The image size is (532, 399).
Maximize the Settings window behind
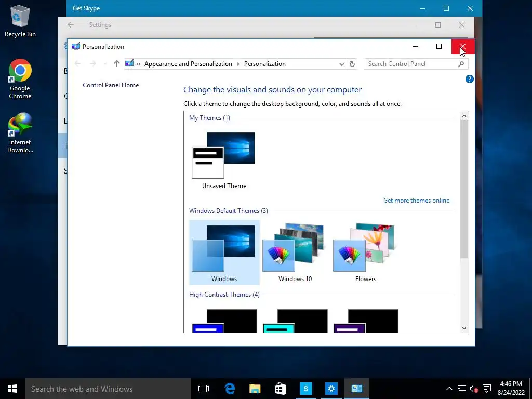(x=438, y=25)
